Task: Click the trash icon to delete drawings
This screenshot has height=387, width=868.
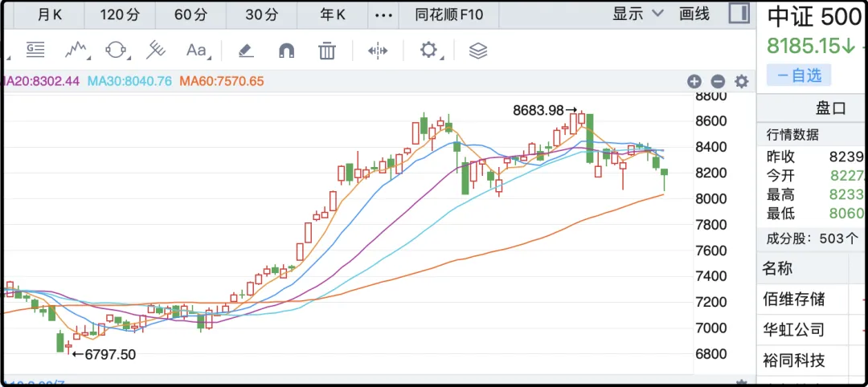Action: click(326, 51)
